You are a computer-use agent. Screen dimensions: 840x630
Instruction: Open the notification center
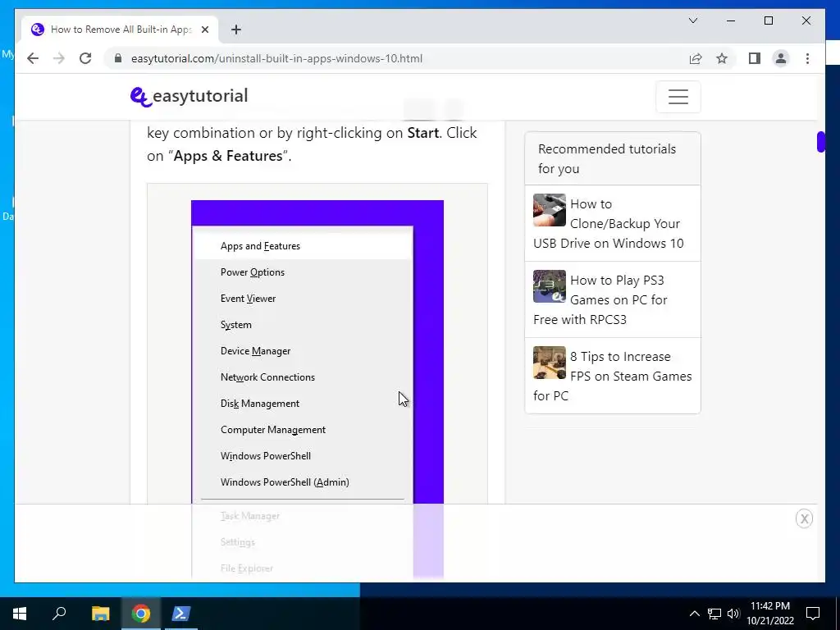[x=813, y=614]
